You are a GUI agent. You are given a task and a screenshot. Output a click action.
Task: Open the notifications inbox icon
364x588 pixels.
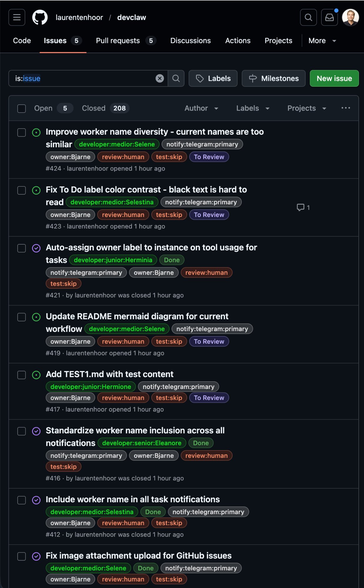(329, 17)
